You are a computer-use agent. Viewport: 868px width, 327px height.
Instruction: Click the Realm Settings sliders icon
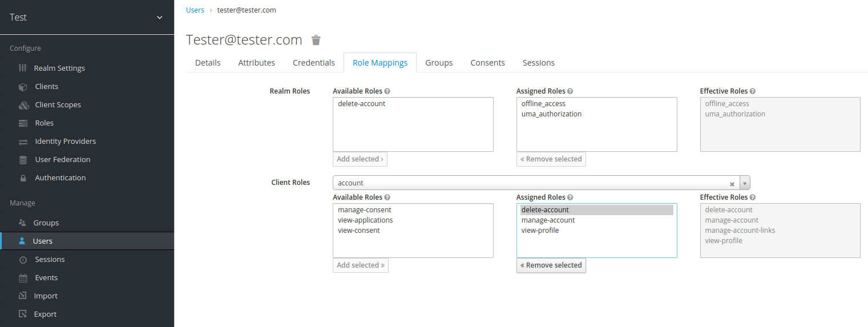pos(23,68)
